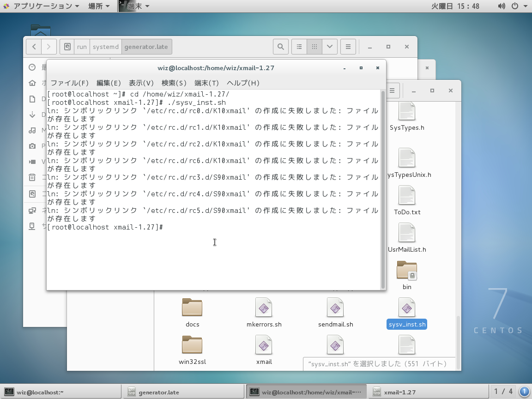The height and width of the screenshot is (399, 532).
Task: Click the Network icon in sidebar
Action: (32, 211)
